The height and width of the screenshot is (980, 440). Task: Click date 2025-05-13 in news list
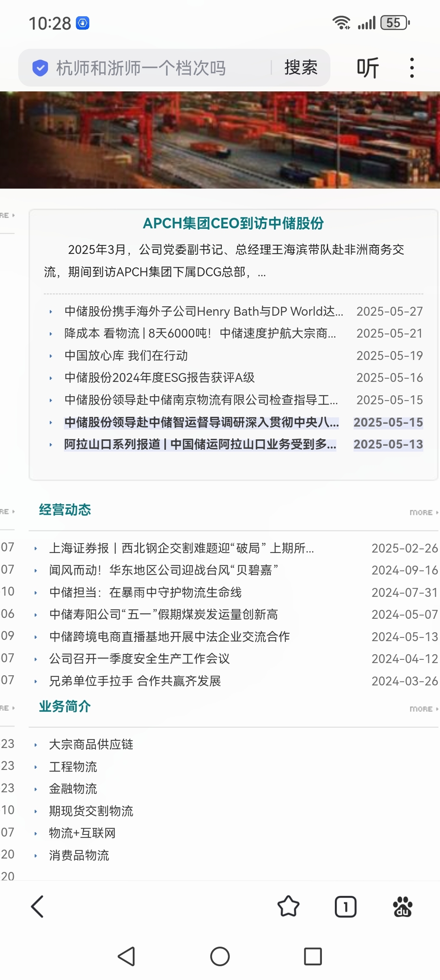[388, 444]
